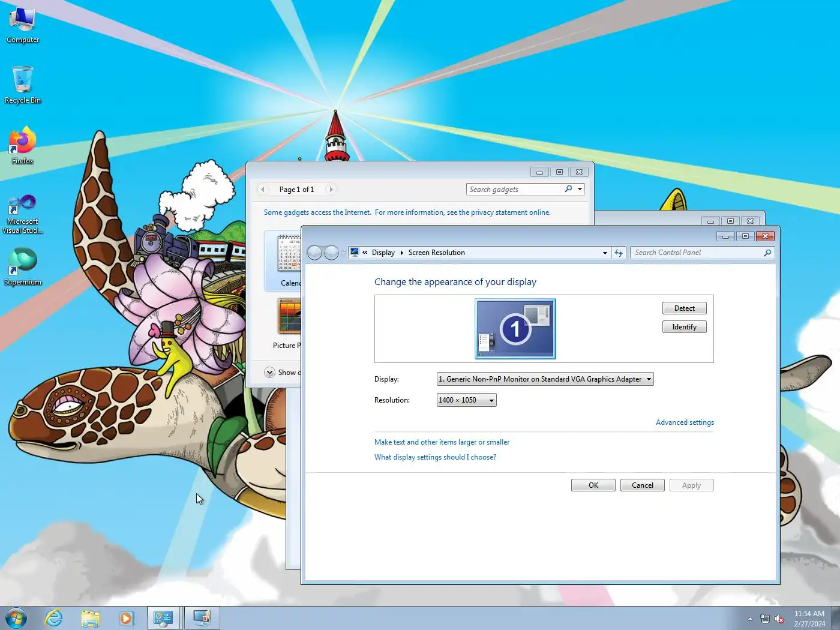The height and width of the screenshot is (630, 840).
Task: Click the muted volume tray icon
Action: pos(779,619)
